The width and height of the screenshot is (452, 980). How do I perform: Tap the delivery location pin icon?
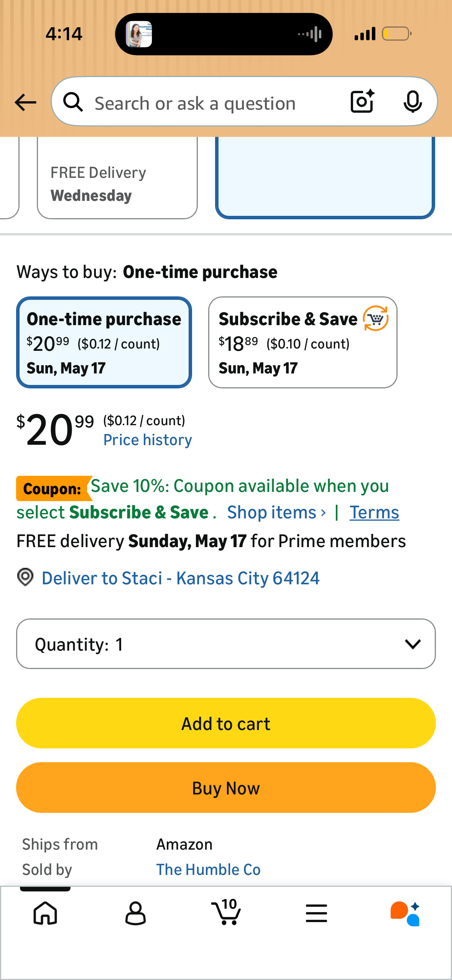(25, 577)
